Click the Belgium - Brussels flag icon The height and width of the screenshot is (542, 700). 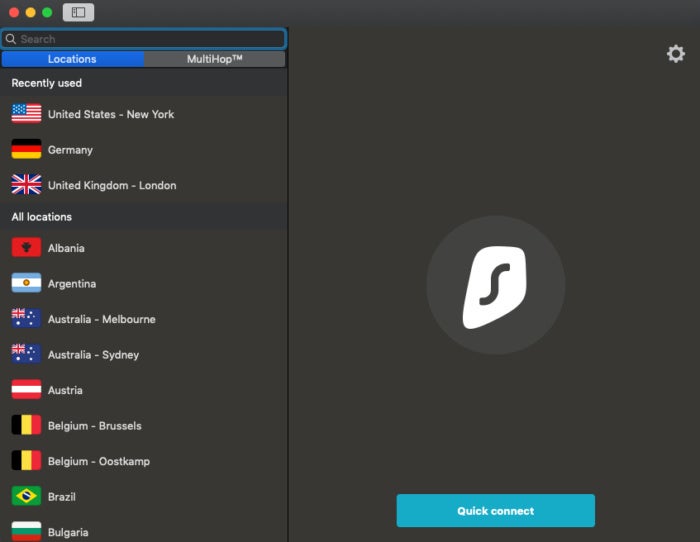coord(26,425)
